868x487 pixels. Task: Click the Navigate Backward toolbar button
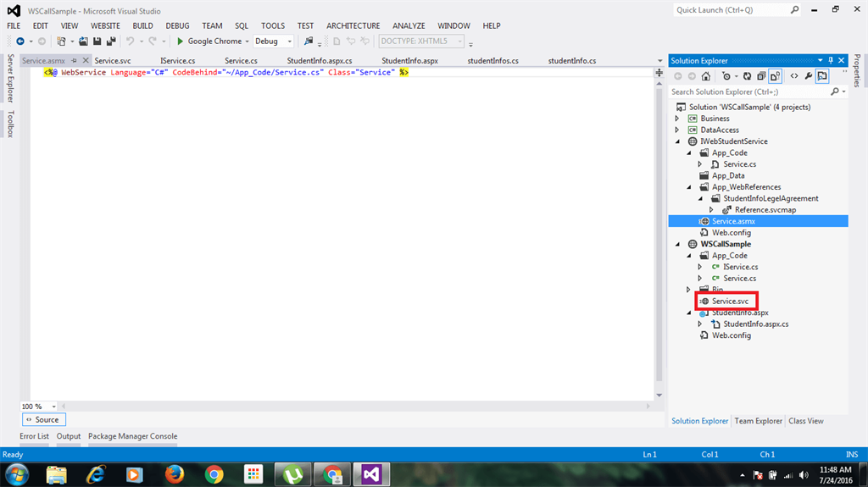[x=20, y=41]
